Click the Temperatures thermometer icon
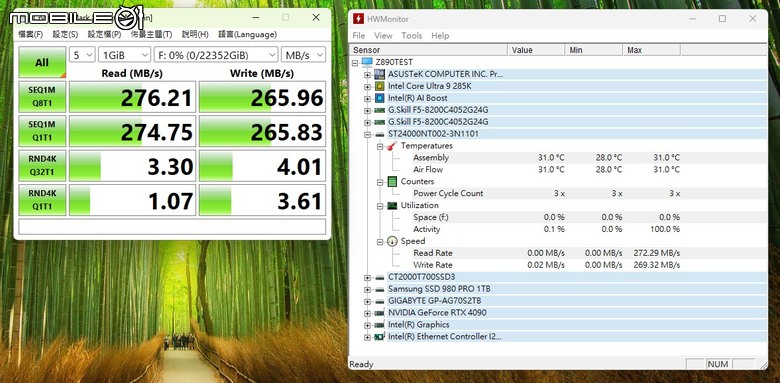 point(392,146)
